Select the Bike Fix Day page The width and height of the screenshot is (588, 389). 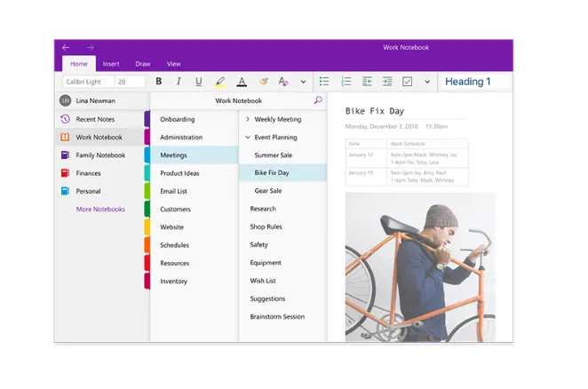click(x=283, y=172)
